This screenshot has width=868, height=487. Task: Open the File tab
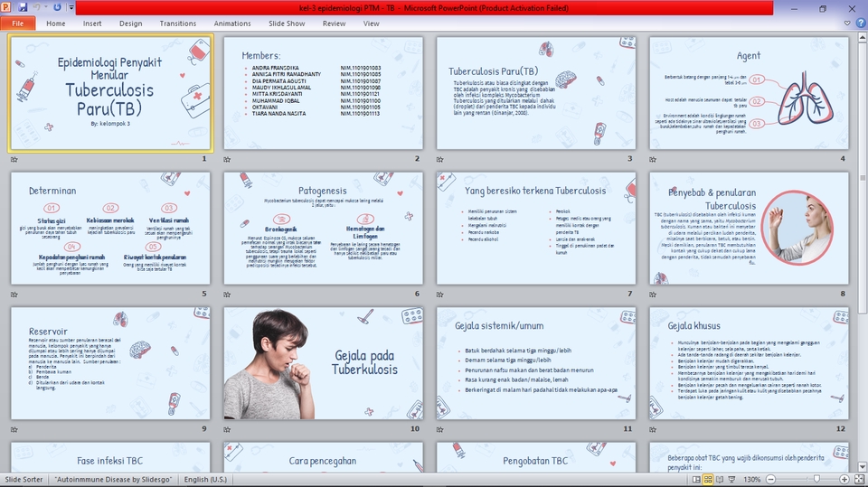(18, 23)
